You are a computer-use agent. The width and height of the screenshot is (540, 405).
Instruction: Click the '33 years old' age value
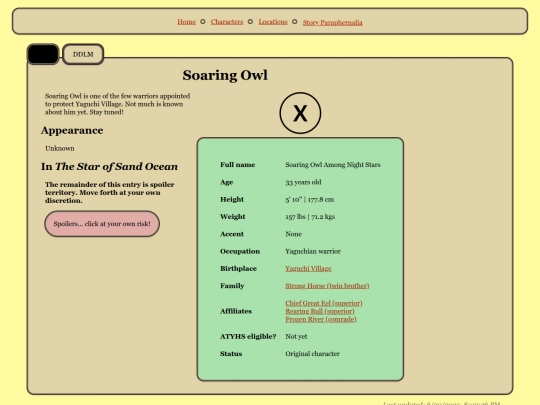pyautogui.click(x=303, y=182)
